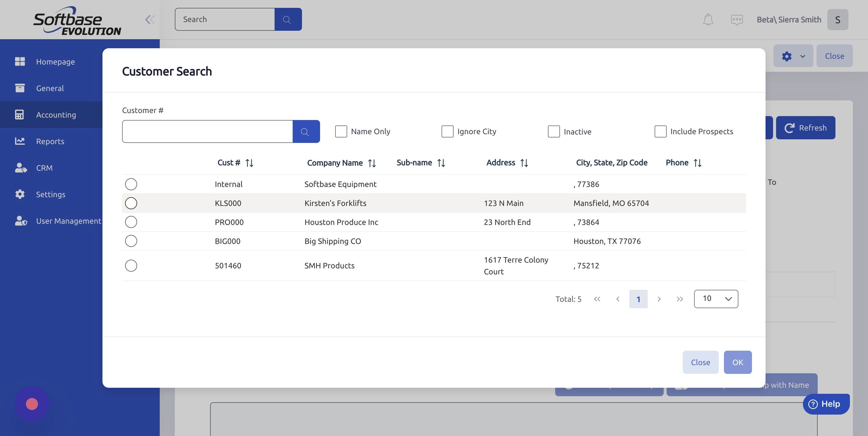This screenshot has width=868, height=436.
Task: Click OK in Customer Search dialog
Action: [x=737, y=362]
